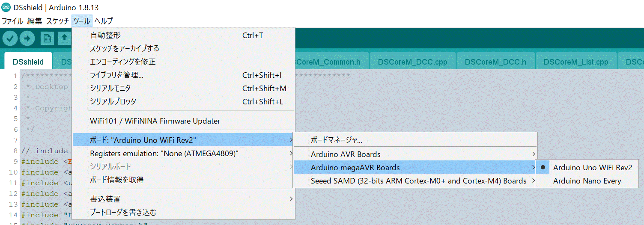This screenshot has width=644, height=225.
Task: Open シリアルプロッタ from the menu
Action: [x=184, y=101]
